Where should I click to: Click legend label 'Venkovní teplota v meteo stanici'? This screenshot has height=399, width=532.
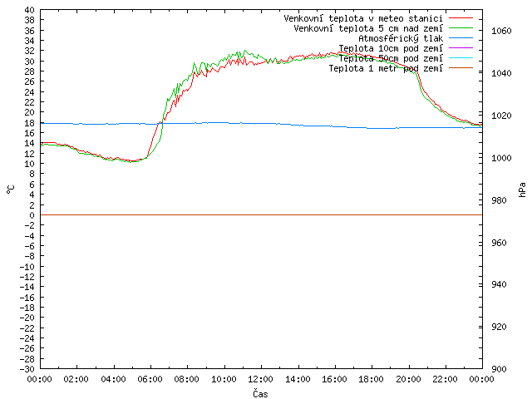point(363,18)
